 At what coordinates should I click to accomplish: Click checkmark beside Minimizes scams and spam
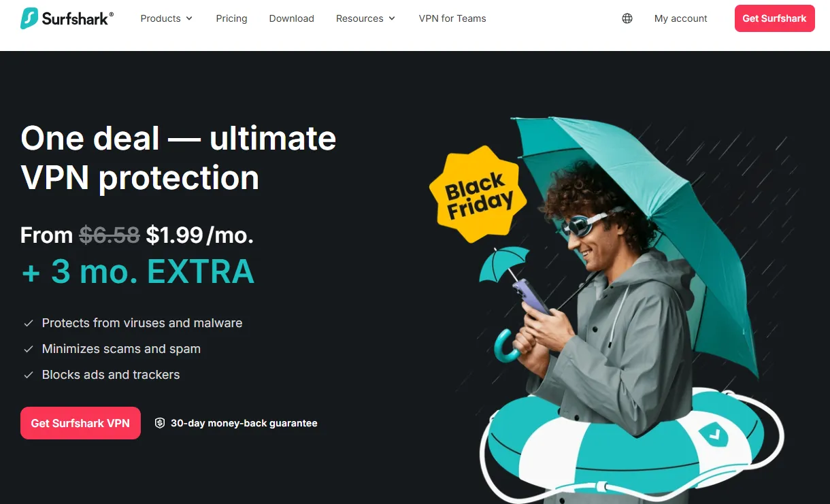[29, 349]
